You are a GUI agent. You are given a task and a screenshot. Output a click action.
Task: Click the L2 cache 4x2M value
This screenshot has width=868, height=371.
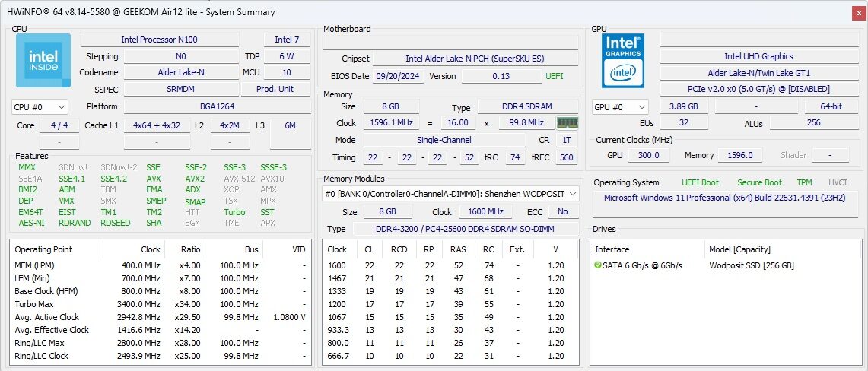tap(229, 125)
